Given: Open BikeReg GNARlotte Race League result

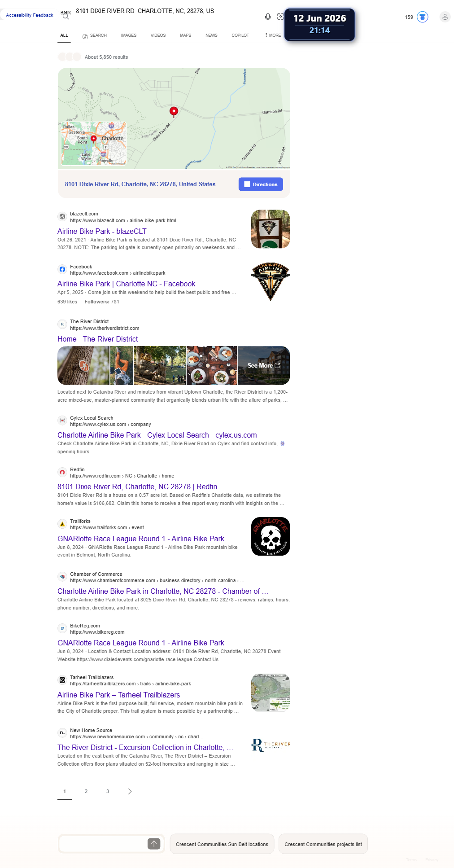Looking at the screenshot, I should [x=141, y=643].
